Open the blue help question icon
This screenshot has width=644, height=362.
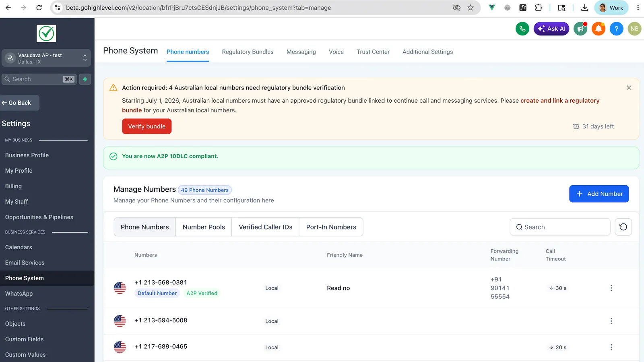616,29
